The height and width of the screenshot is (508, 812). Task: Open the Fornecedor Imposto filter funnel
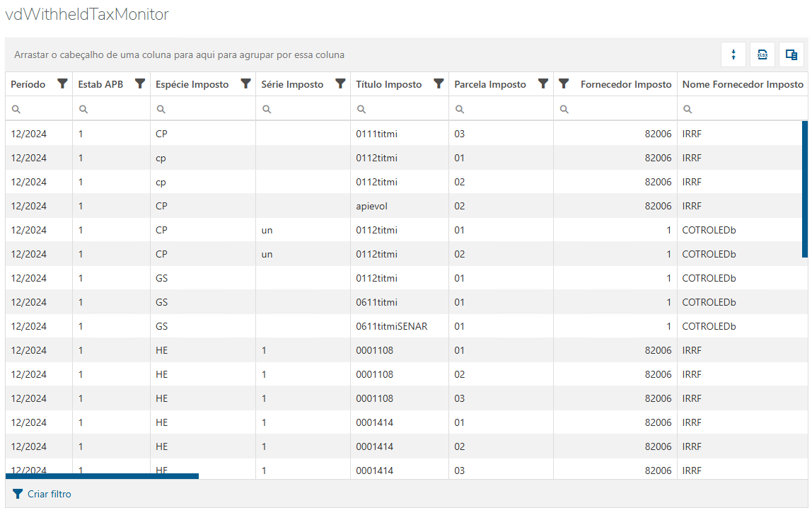(564, 83)
